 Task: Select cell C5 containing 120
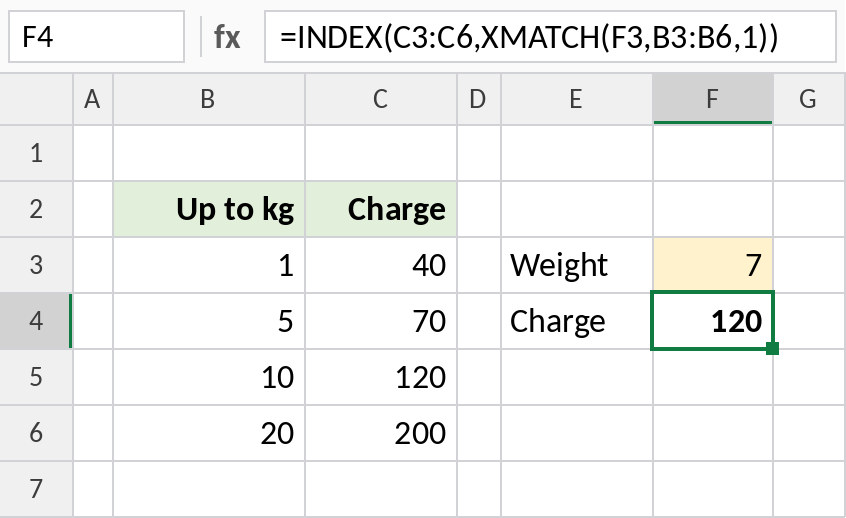click(381, 377)
